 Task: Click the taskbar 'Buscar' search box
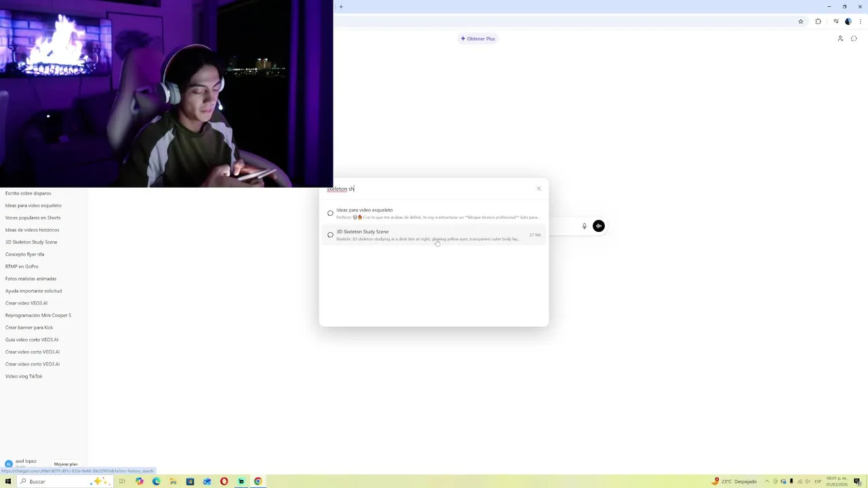point(64,481)
